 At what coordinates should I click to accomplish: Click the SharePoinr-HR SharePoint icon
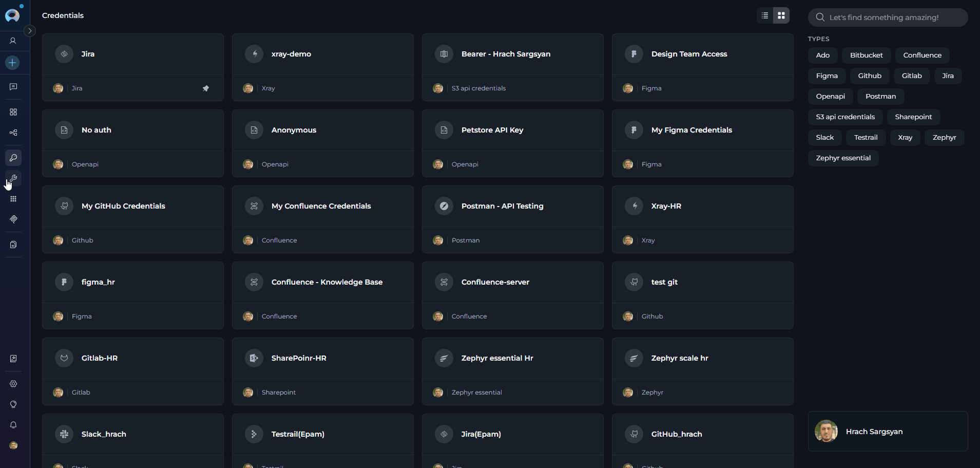[x=254, y=358]
